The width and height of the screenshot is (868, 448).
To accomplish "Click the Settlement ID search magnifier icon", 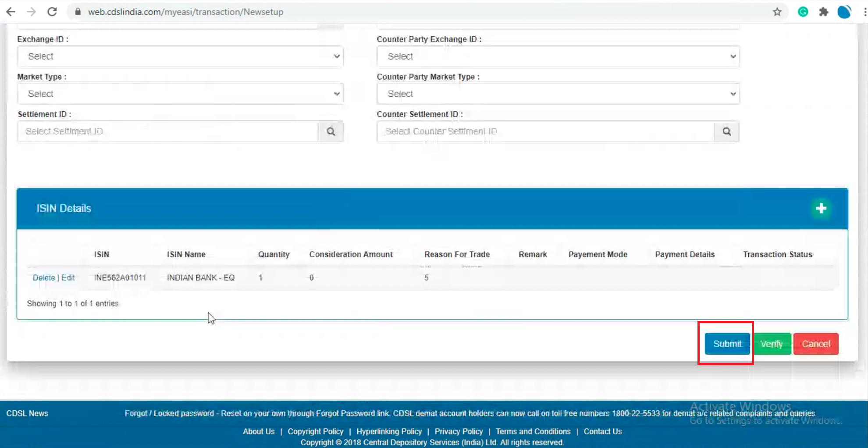I will point(331,132).
